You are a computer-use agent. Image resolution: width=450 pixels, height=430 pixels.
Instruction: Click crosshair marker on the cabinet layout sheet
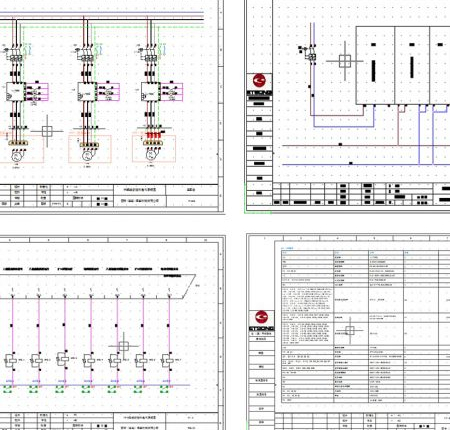pos(345,61)
